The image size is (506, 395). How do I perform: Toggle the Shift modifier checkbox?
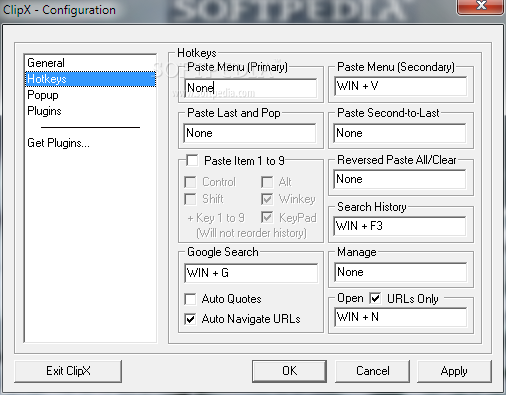tap(190, 199)
